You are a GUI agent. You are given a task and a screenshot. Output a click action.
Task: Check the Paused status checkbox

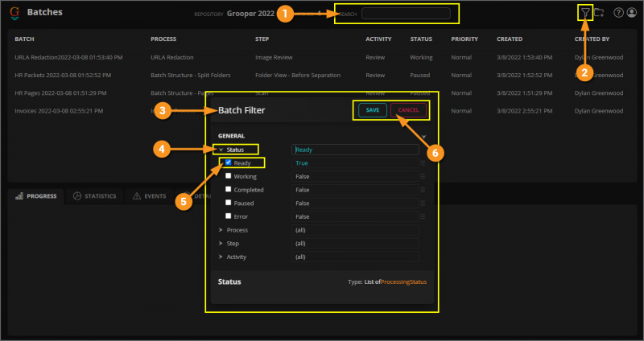(x=229, y=203)
